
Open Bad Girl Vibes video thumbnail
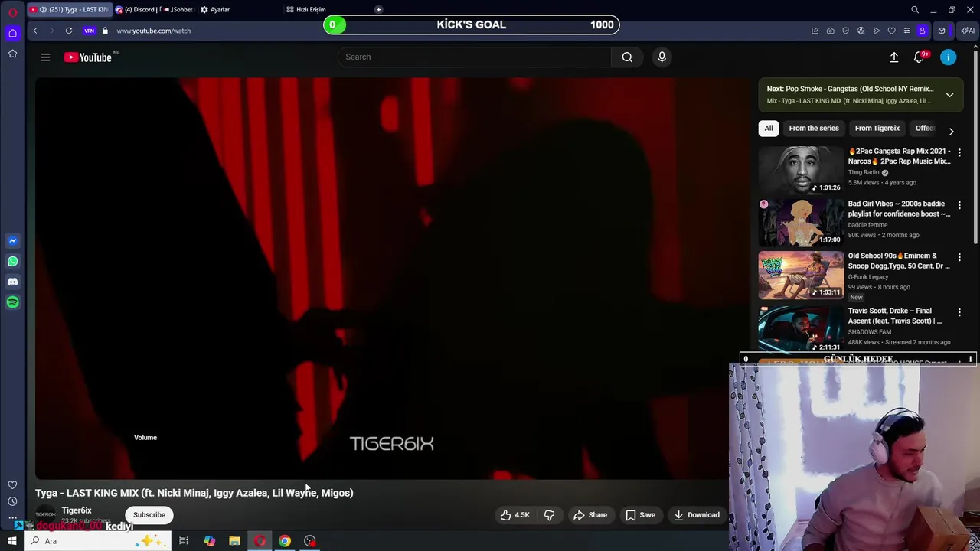click(x=801, y=222)
